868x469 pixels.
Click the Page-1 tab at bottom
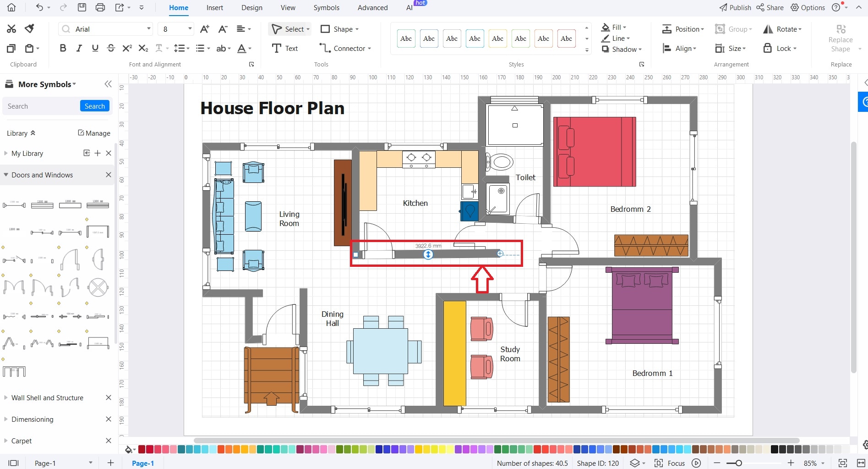click(x=143, y=463)
